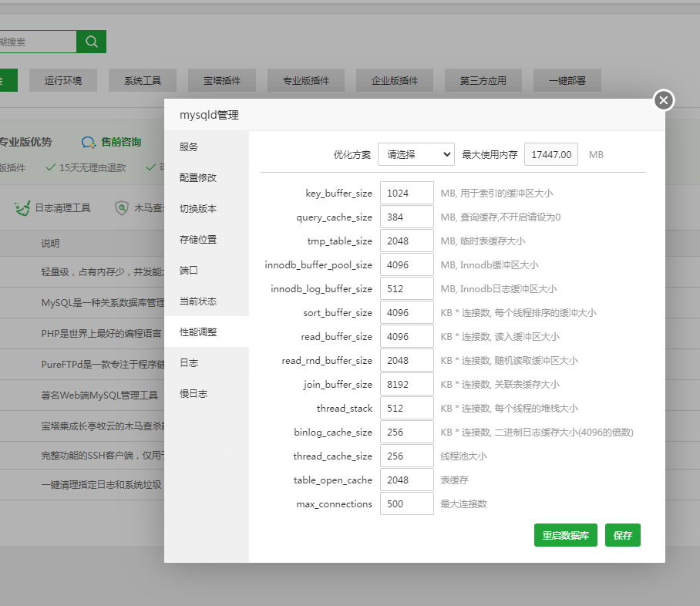Click the 一键部署 category tab

pos(567,80)
